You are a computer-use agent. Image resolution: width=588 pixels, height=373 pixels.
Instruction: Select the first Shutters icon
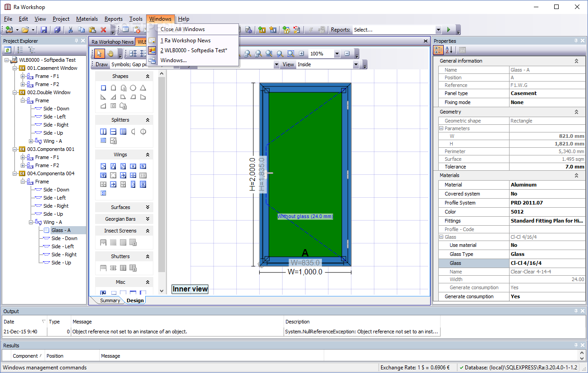click(x=103, y=268)
